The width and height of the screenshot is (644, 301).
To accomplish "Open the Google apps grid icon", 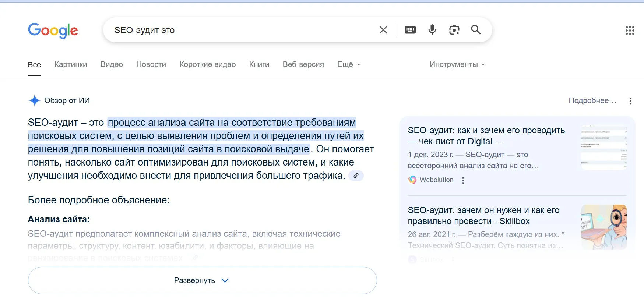I will tap(630, 31).
